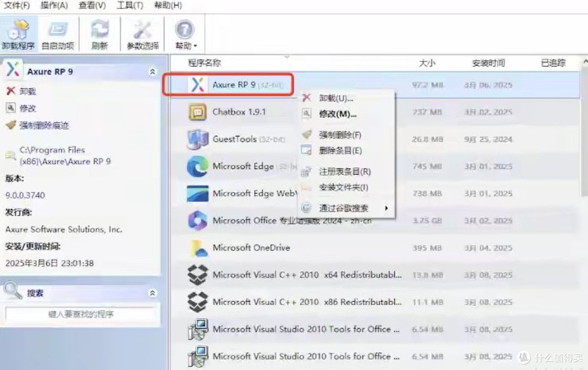Image resolution: width=588 pixels, height=370 pixels.
Task: Click the program search input field
Action: tap(81, 314)
